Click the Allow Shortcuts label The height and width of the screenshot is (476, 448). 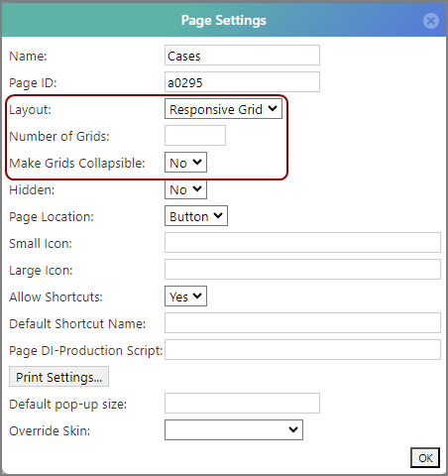pyautogui.click(x=56, y=297)
